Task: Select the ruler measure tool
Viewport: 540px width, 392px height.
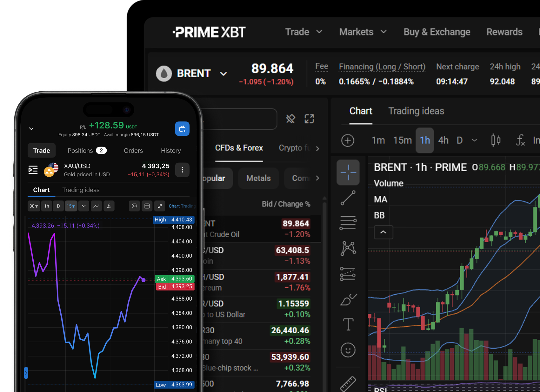Action: 348,383
